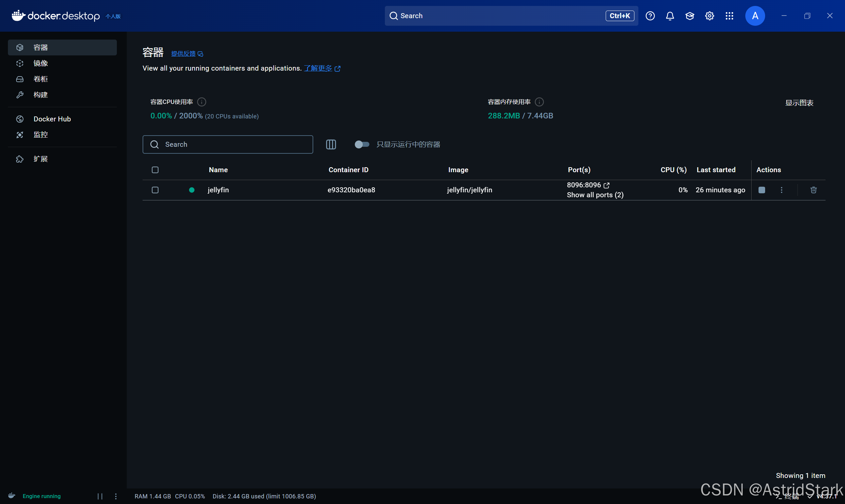845x504 pixels.
Task: Open the 终端 terminal button
Action: click(x=788, y=496)
